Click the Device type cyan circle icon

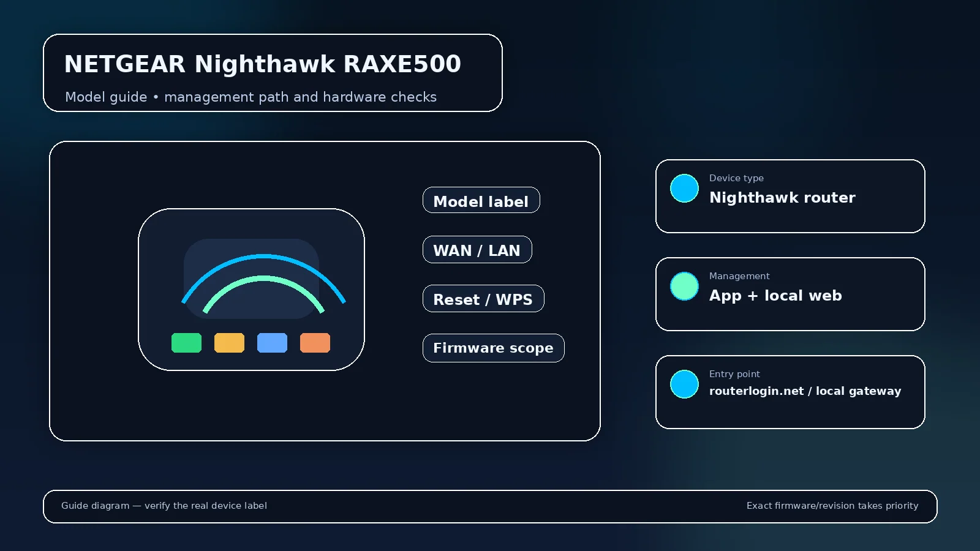684,188
